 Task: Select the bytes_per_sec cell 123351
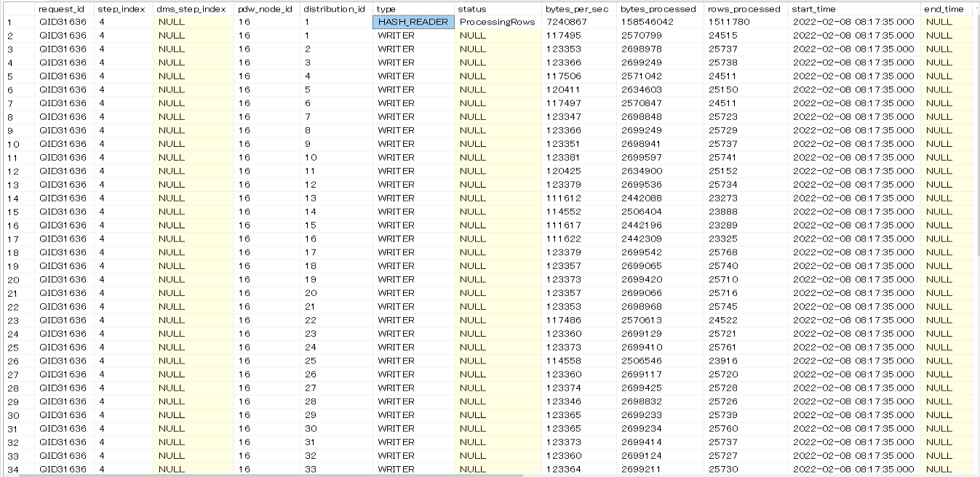point(578,144)
